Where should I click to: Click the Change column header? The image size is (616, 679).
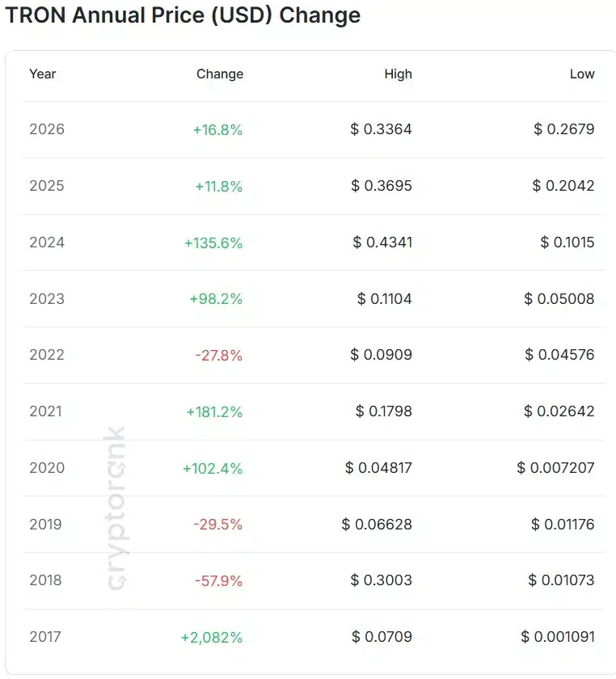[219, 74]
